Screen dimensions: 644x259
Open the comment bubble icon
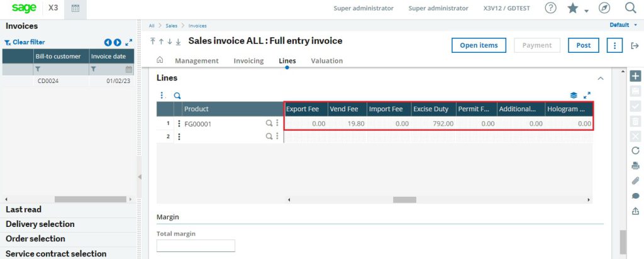pos(635,196)
